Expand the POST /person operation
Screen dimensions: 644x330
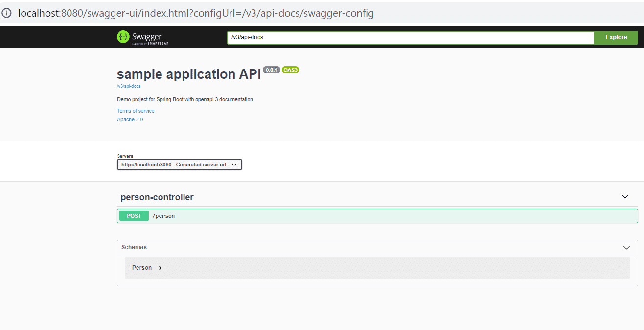(x=377, y=216)
